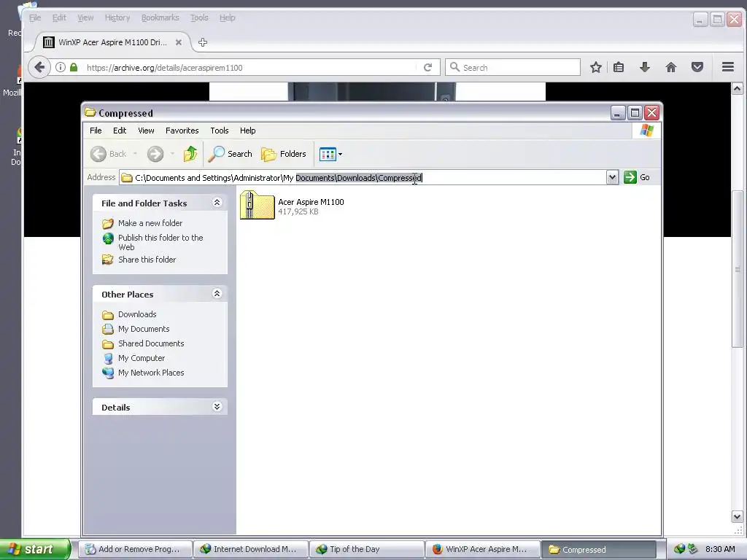Viewport: 747px width, 560px height.
Task: Open Firefox Bookmarks menu
Action: [x=160, y=17]
